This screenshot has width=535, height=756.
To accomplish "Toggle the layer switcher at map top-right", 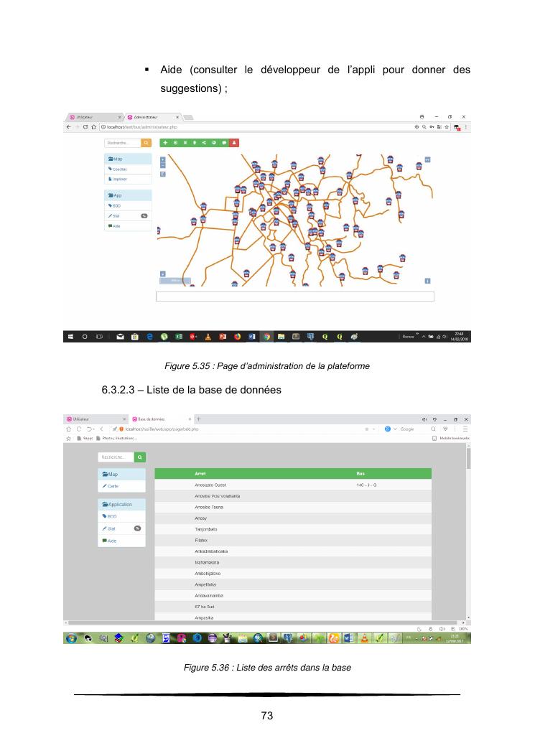I will (427, 159).
